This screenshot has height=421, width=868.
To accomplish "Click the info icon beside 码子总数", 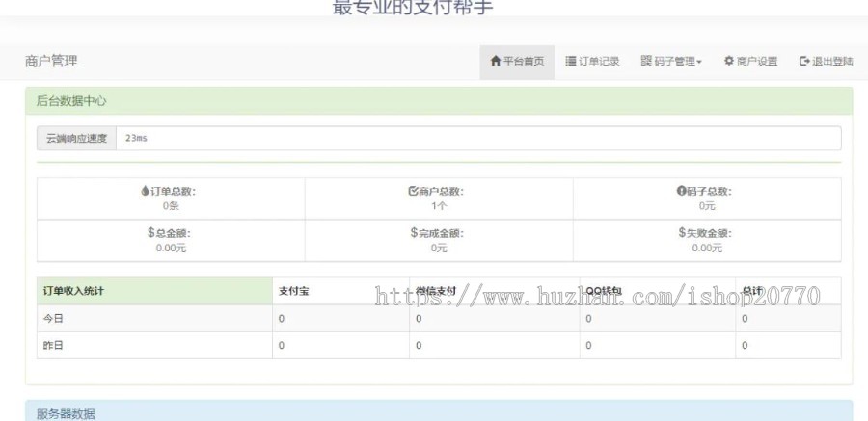I will (682, 191).
